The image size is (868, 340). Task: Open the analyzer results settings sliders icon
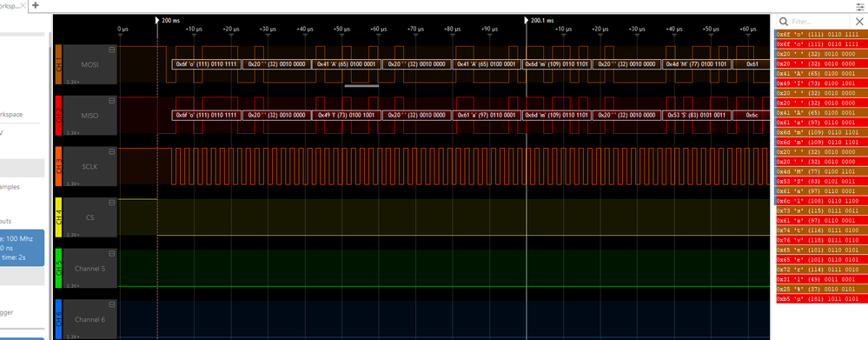[x=861, y=7]
